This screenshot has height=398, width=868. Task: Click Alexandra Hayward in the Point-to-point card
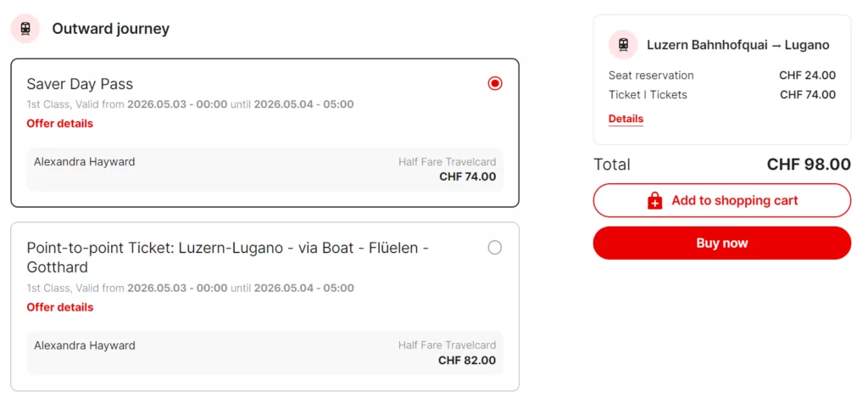point(84,345)
